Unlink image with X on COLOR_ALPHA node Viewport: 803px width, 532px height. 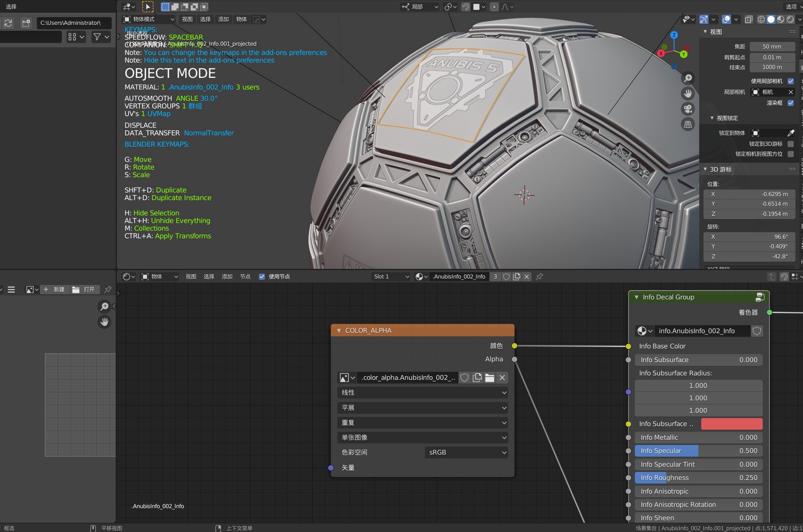[502, 378]
